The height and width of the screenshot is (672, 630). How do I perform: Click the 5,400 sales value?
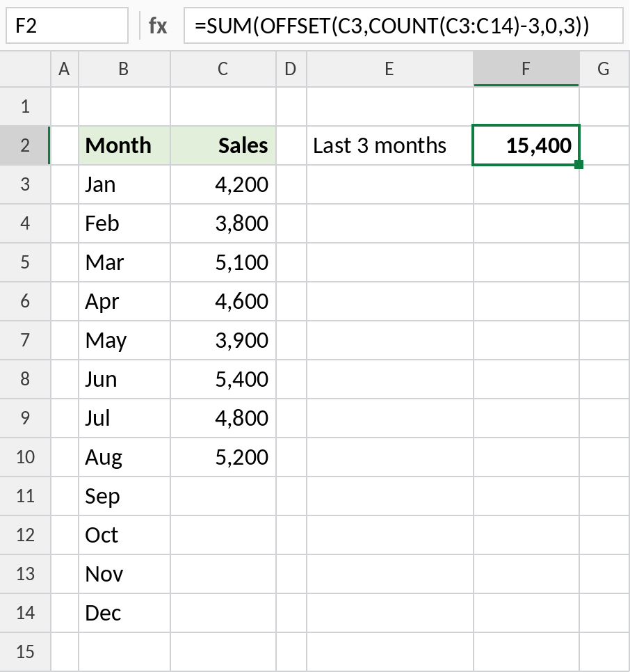[x=223, y=379]
